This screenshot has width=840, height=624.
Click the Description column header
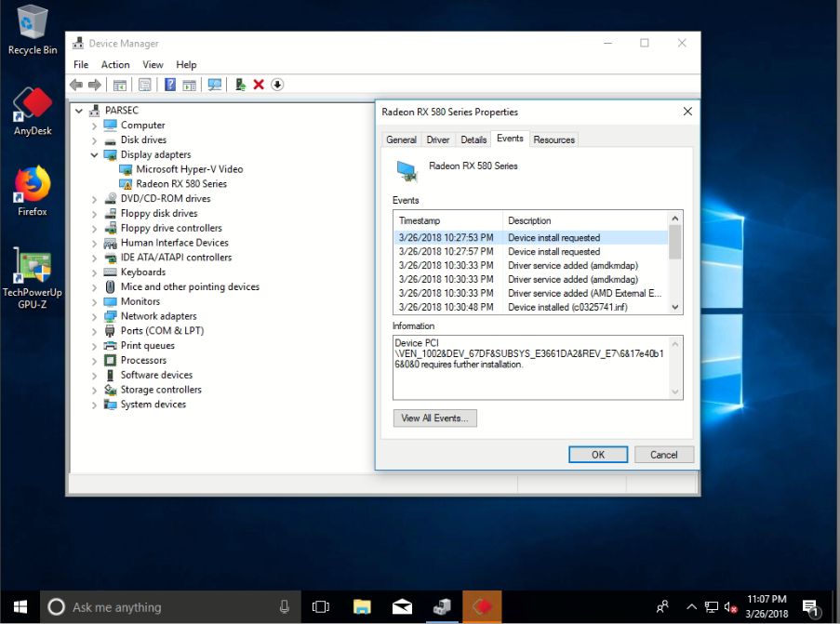click(585, 220)
